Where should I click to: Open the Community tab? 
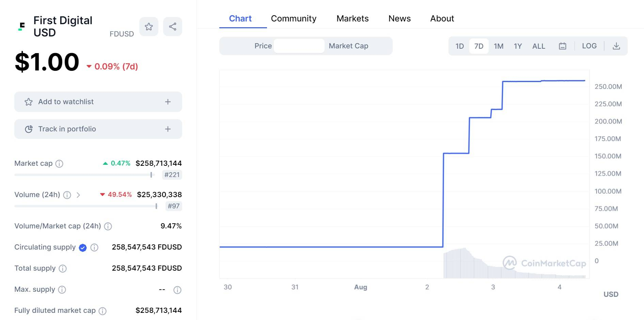(294, 19)
